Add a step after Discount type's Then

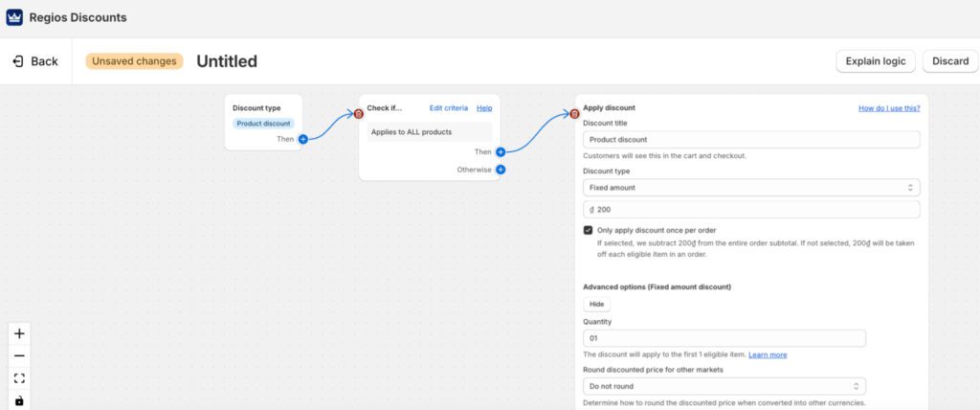tap(303, 139)
